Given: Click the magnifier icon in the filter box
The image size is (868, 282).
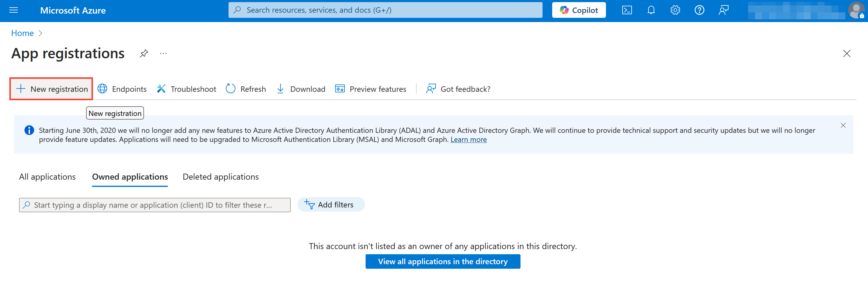Looking at the screenshot, I should click(x=27, y=205).
